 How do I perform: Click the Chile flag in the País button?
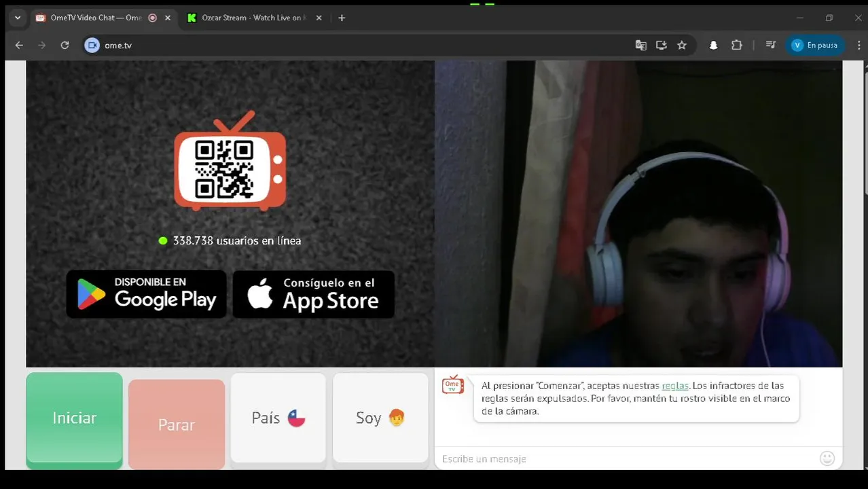(x=296, y=418)
